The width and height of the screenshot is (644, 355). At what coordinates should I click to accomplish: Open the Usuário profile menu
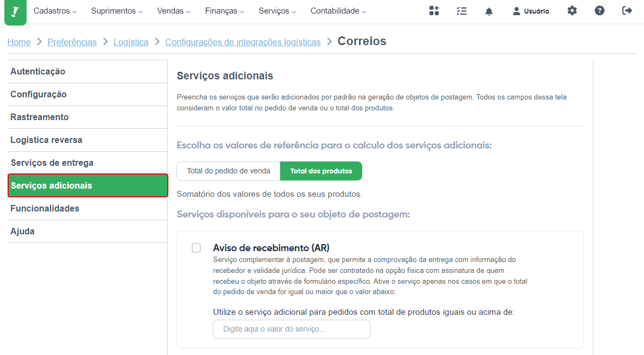coord(531,11)
